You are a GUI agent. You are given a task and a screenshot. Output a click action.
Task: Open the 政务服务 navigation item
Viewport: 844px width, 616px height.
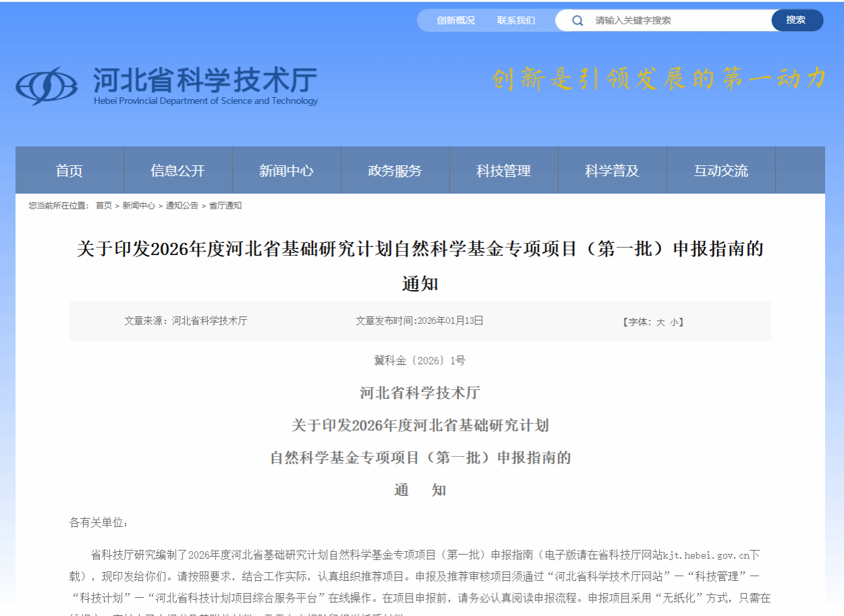(x=395, y=171)
